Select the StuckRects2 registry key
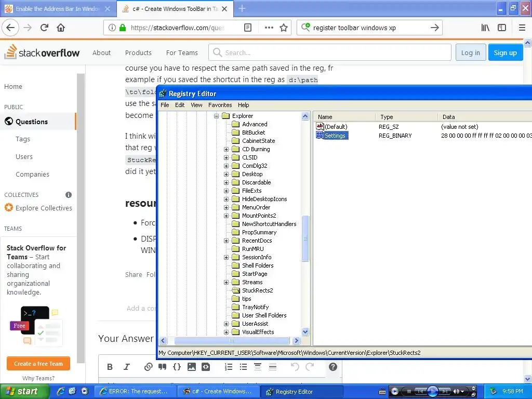 [x=258, y=290]
